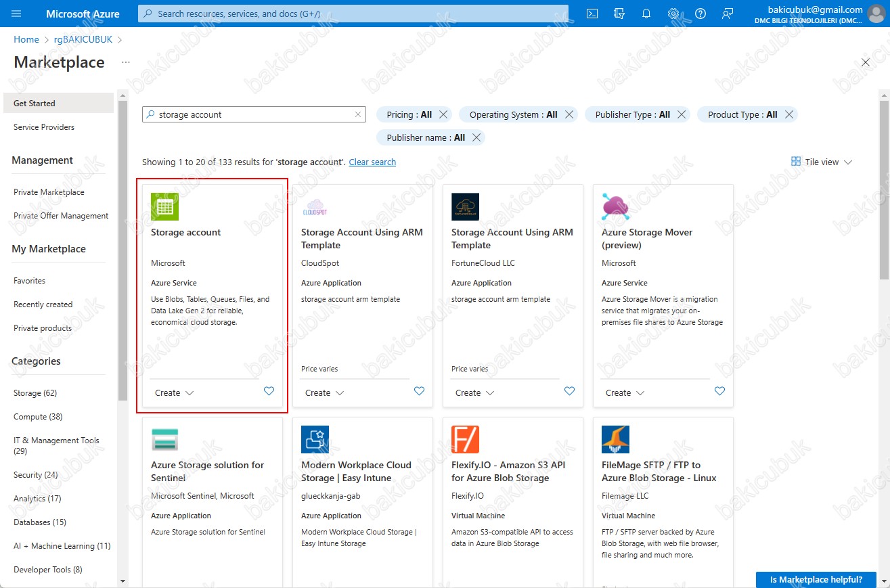
Task: Expand Create dropdown on Azure Storage Mover
Action: pos(625,393)
